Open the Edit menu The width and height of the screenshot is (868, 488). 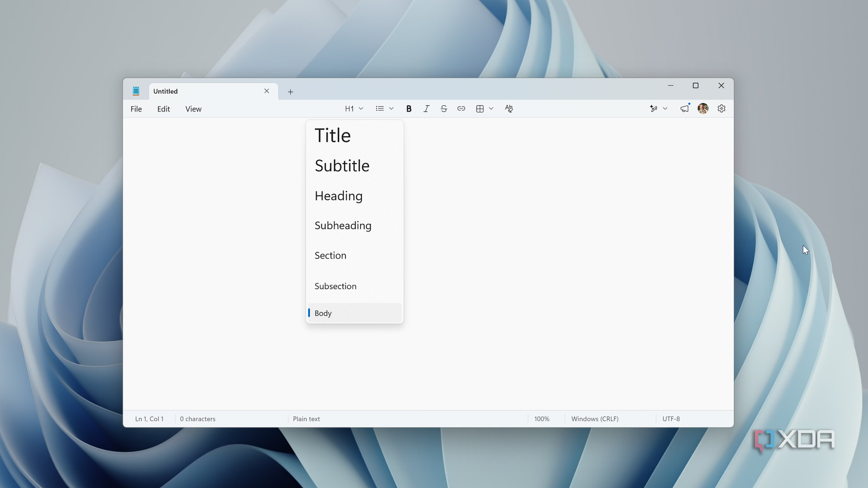(164, 109)
